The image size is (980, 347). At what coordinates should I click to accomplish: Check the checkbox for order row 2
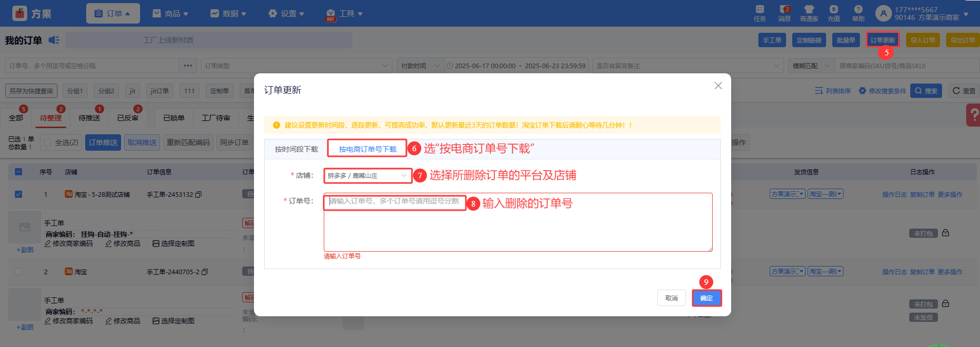tap(18, 272)
